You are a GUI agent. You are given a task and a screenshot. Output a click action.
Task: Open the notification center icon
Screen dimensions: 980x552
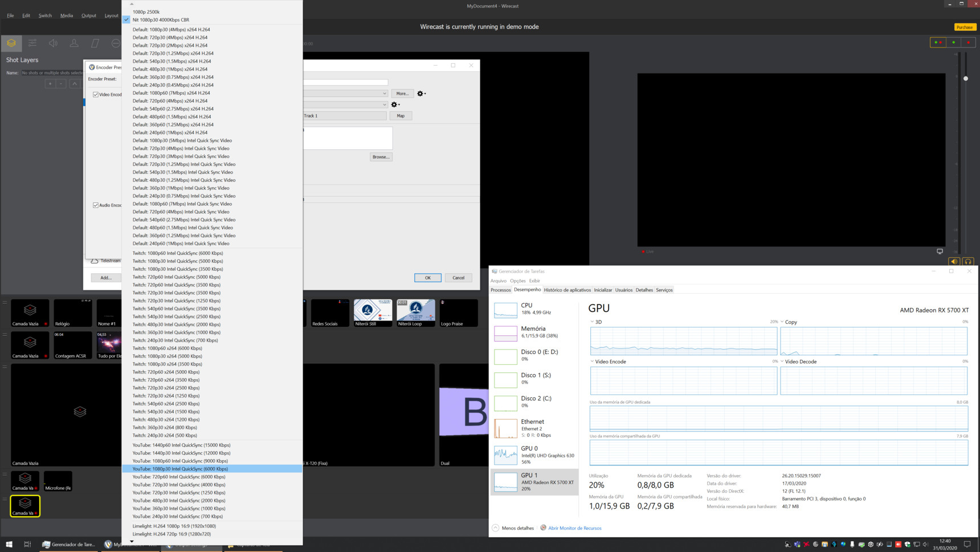(x=967, y=545)
